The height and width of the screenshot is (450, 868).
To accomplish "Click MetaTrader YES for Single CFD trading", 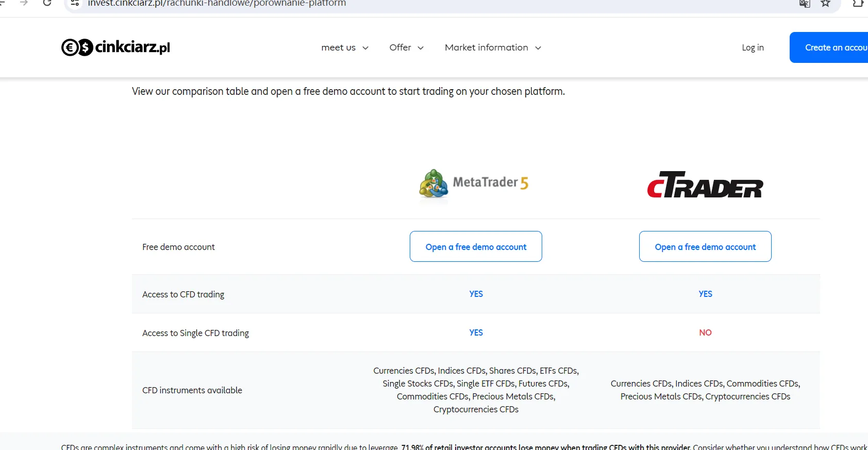I will pos(476,332).
